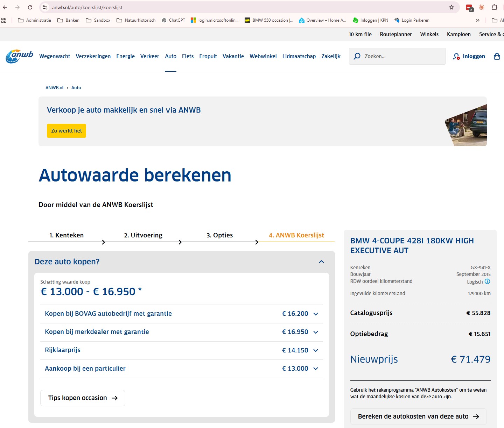
Task: Open the shopping bag icon
Action: (497, 56)
